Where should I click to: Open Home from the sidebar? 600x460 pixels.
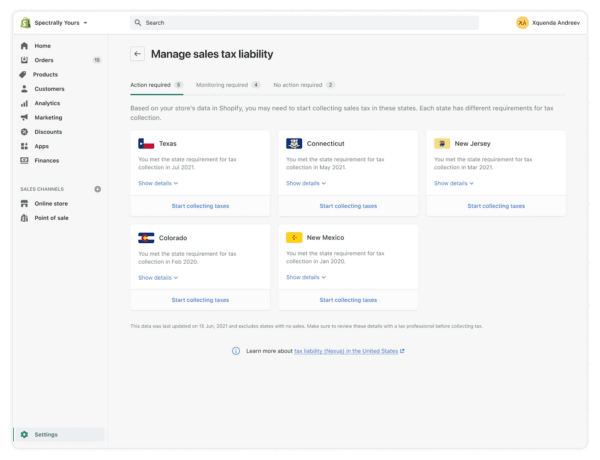[36, 46]
